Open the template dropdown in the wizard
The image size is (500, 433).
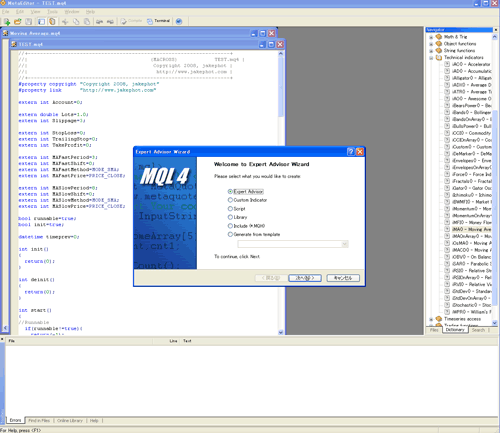[345, 244]
